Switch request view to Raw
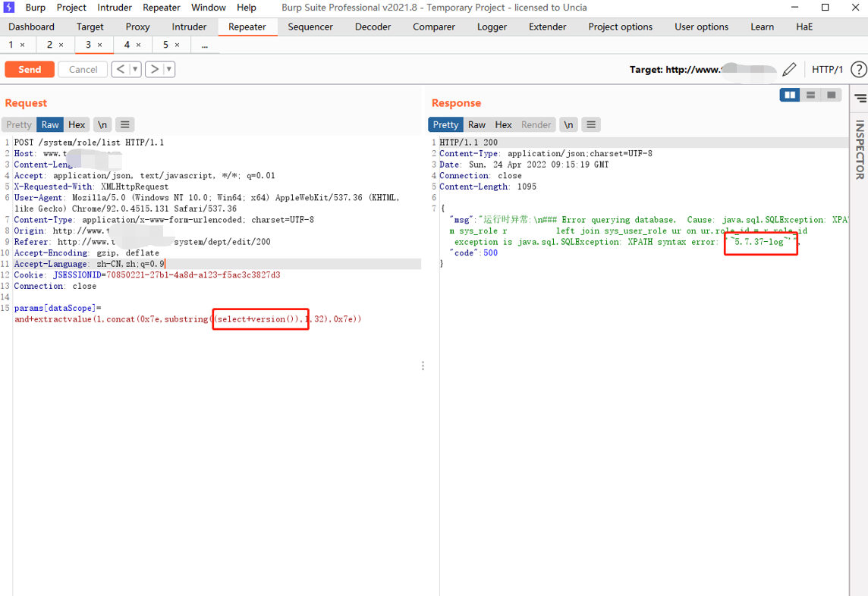The image size is (868, 596). [x=50, y=124]
